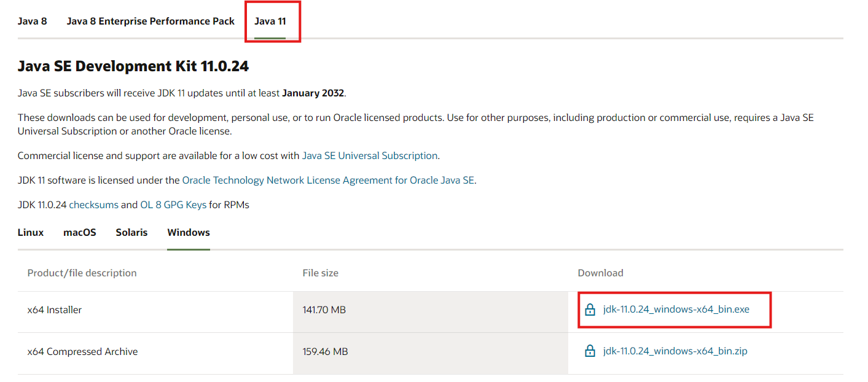Show Linux downloads tab
868x382 pixels.
click(31, 232)
